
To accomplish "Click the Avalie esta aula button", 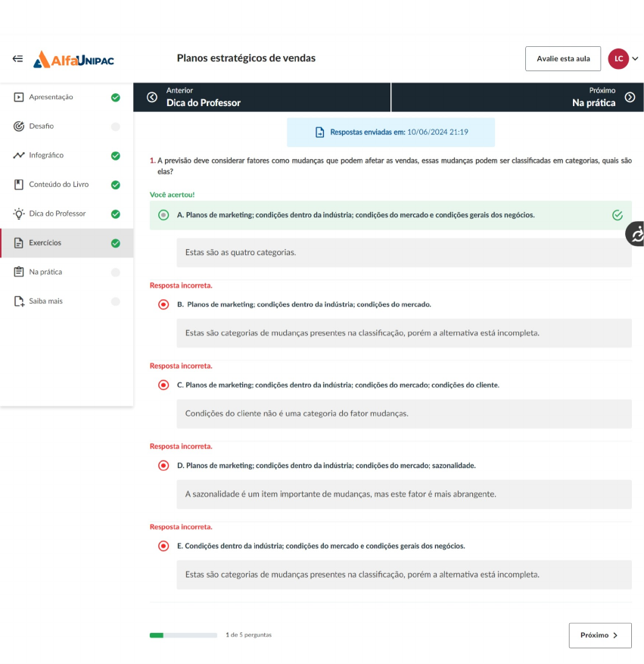I will point(562,58).
